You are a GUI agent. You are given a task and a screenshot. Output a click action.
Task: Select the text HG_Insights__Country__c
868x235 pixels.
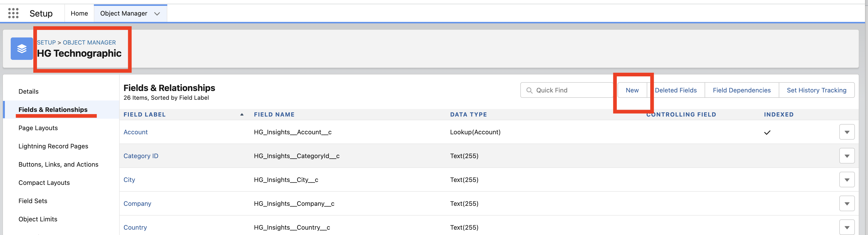(x=292, y=227)
